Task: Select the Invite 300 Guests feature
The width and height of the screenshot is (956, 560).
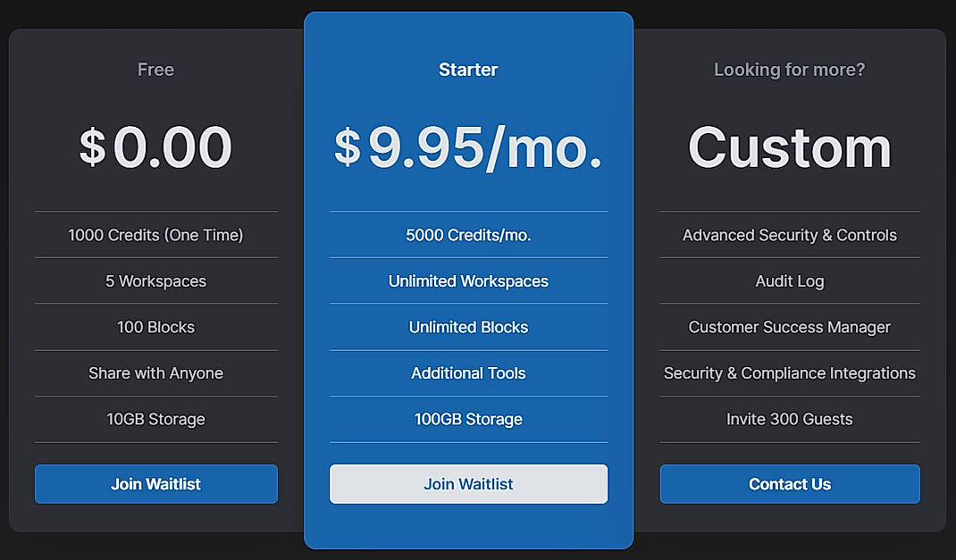Action: [789, 419]
